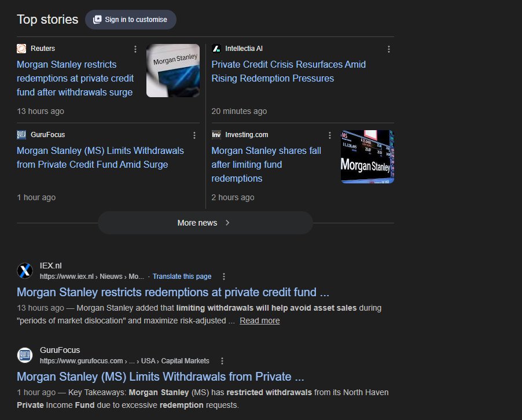Screen dimensions: 522x420
Task: Open Reuters headline about restricted redemptions
Action: 75,78
